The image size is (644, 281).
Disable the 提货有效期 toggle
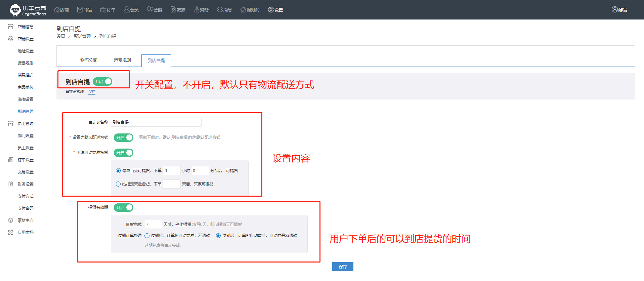[124, 208]
